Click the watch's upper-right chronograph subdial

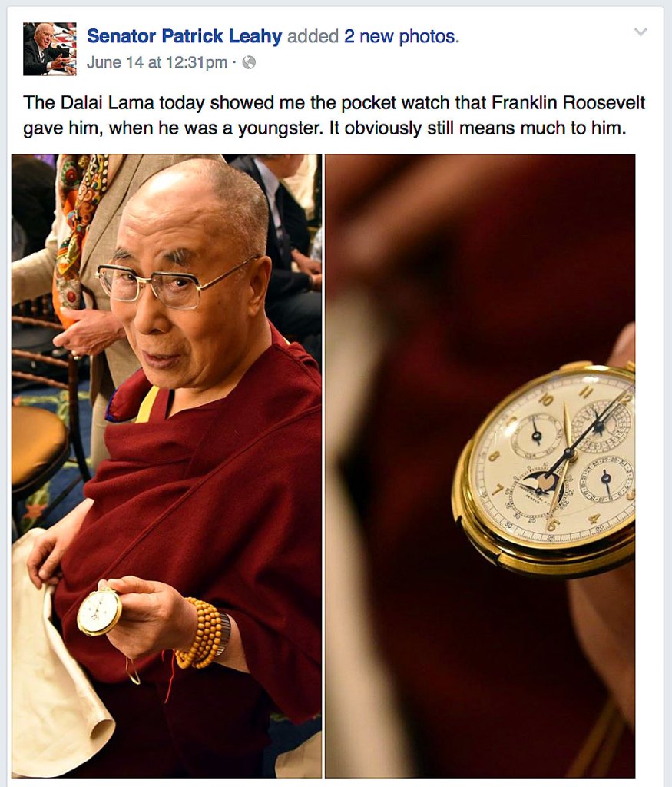pyautogui.click(x=601, y=427)
